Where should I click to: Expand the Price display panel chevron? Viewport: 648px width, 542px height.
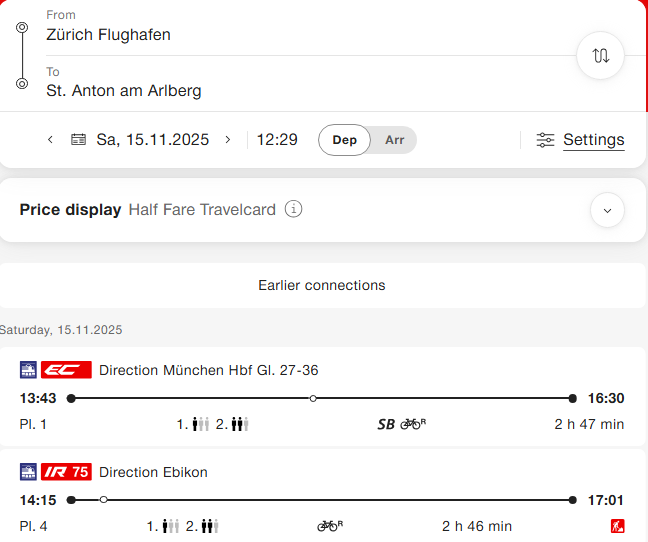(607, 210)
